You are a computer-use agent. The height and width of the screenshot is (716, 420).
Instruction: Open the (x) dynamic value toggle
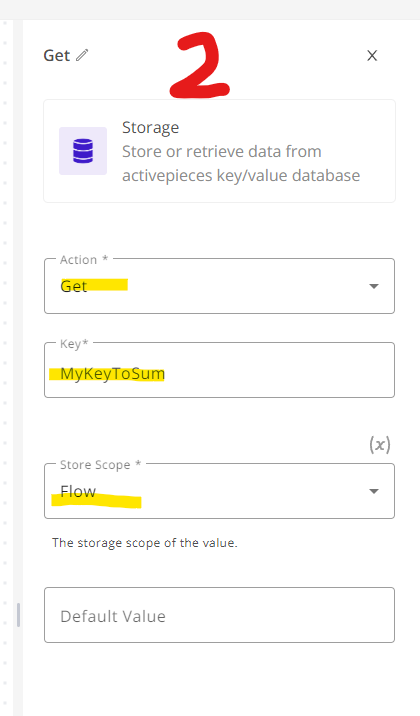(380, 444)
